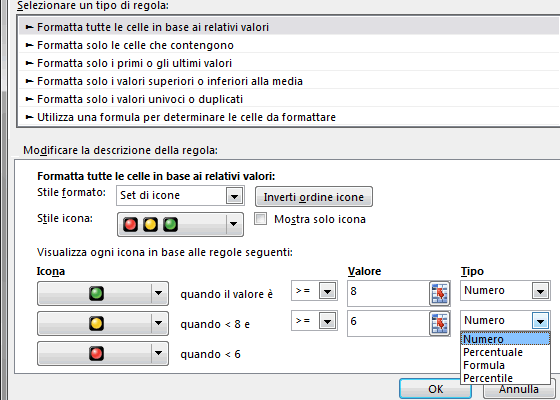560x400 pixels.
Task: Click into the Valore field containing 8
Action: [x=388, y=294]
